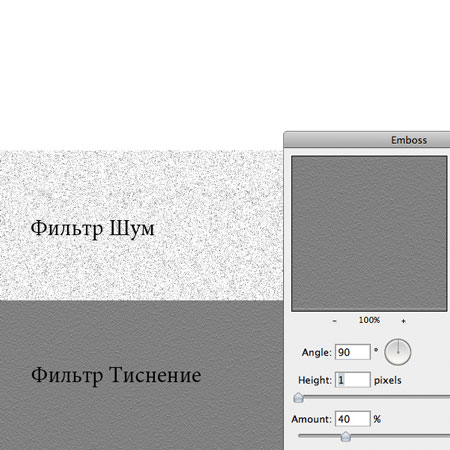
Task: Click the angle dial next to Angle field
Action: point(398,352)
